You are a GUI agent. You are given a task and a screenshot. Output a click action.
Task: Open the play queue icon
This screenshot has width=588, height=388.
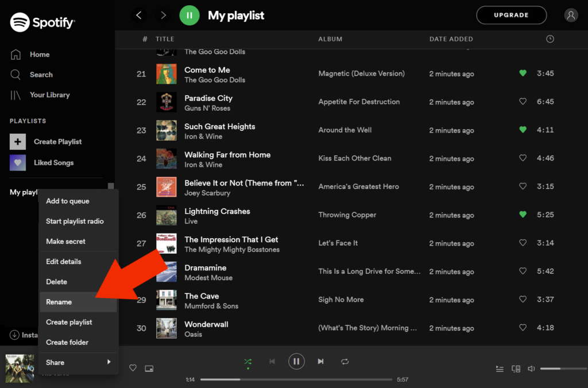pos(500,369)
